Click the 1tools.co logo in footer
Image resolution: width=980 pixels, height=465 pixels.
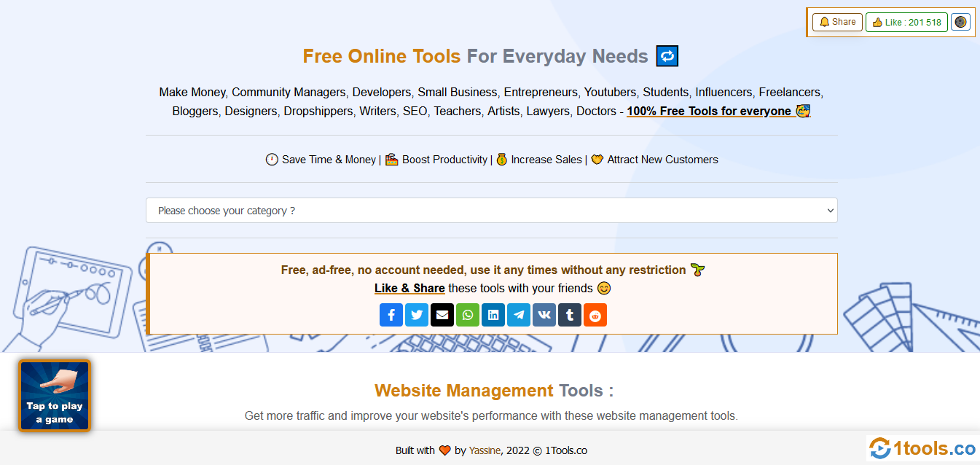[x=923, y=448]
